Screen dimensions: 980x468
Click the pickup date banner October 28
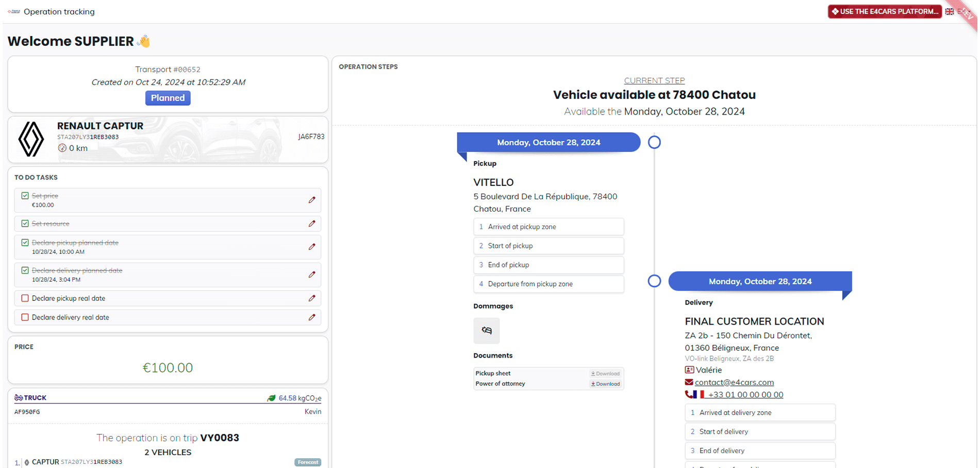click(x=549, y=142)
